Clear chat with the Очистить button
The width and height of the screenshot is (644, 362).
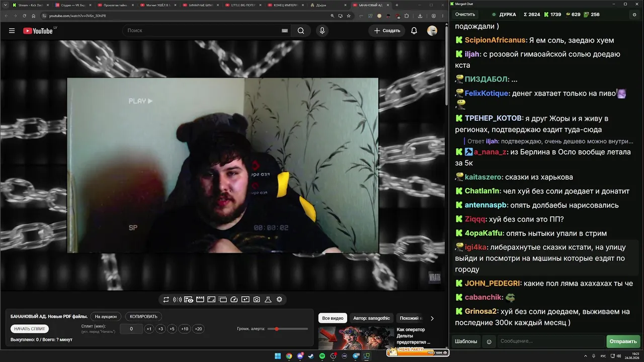tap(465, 15)
